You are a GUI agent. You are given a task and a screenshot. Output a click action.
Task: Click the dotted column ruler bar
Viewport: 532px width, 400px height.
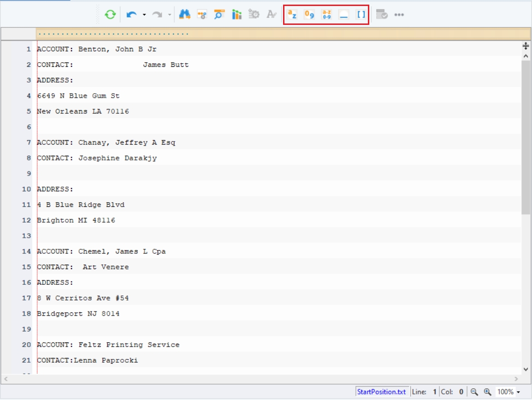(x=283, y=34)
